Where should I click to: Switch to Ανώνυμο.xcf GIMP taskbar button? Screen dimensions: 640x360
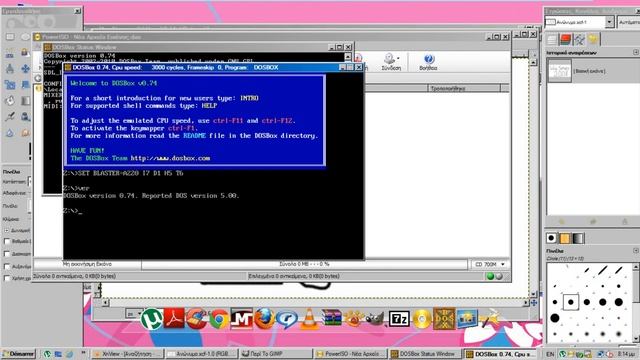click(x=202, y=354)
